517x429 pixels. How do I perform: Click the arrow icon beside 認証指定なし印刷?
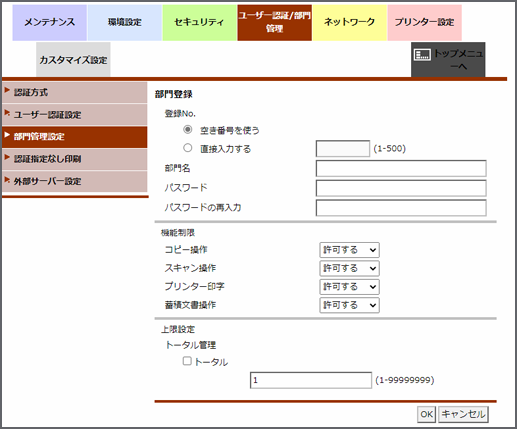pyautogui.click(x=7, y=157)
